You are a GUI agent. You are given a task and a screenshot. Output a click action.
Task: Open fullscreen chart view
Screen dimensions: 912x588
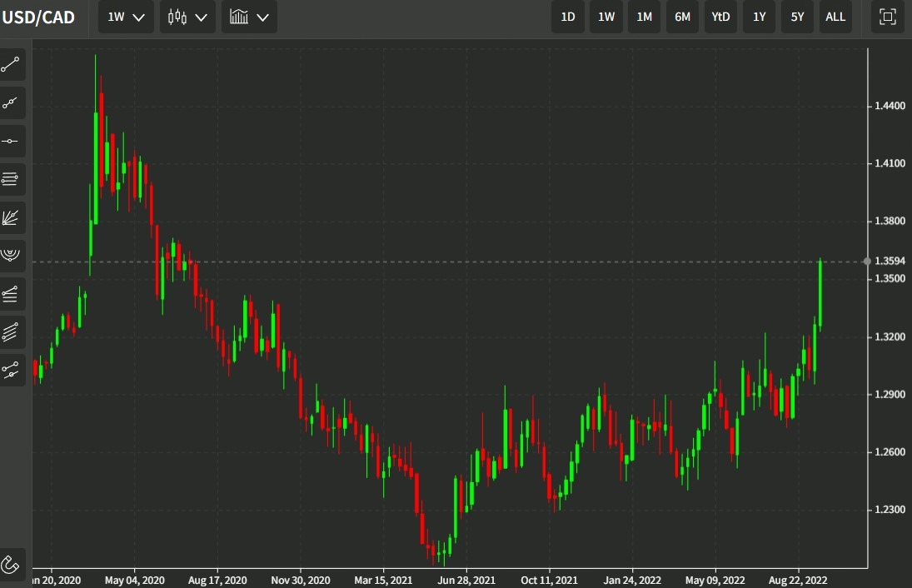(888, 17)
